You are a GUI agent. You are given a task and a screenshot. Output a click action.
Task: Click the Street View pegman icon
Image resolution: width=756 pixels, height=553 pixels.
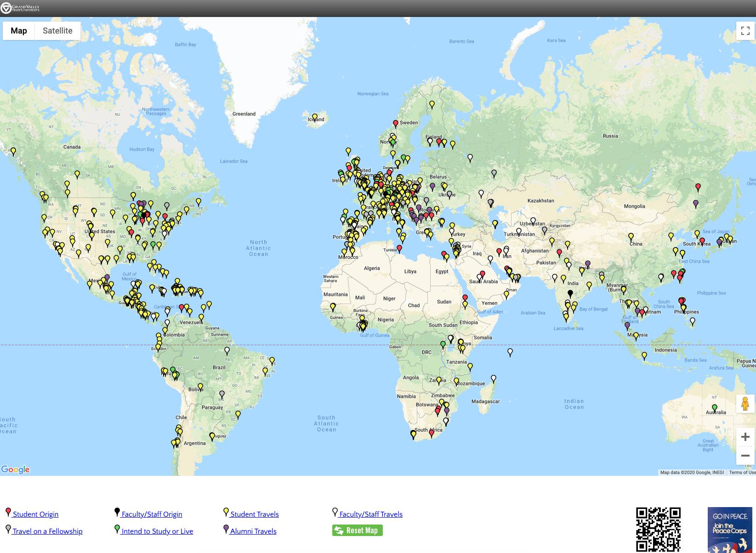[745, 404]
